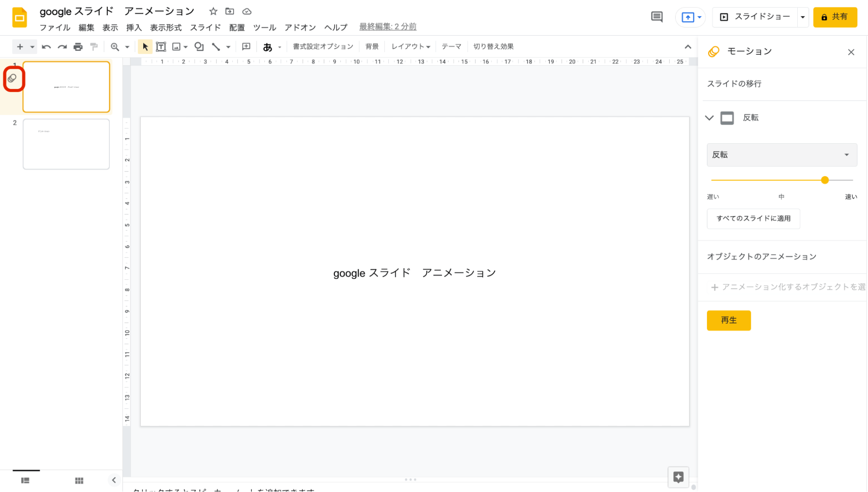Viewport: 868px width, 492px height.
Task: Click the Explore button at bottom right
Action: (x=678, y=477)
